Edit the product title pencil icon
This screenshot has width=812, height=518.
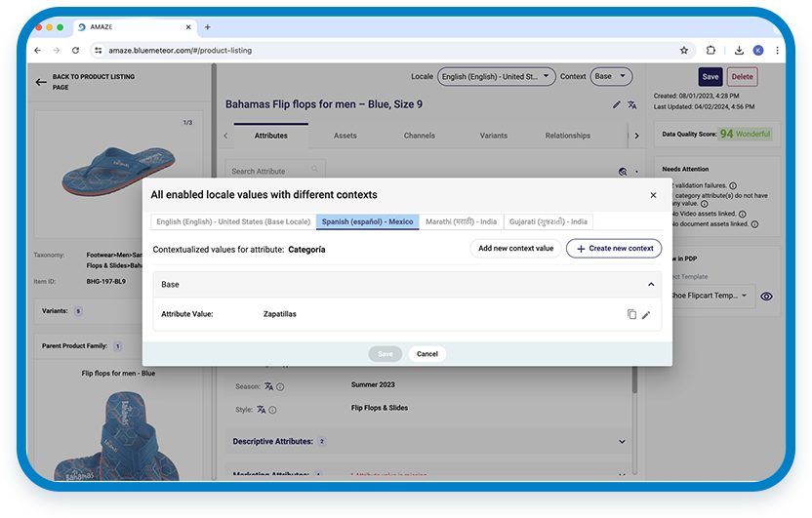616,104
